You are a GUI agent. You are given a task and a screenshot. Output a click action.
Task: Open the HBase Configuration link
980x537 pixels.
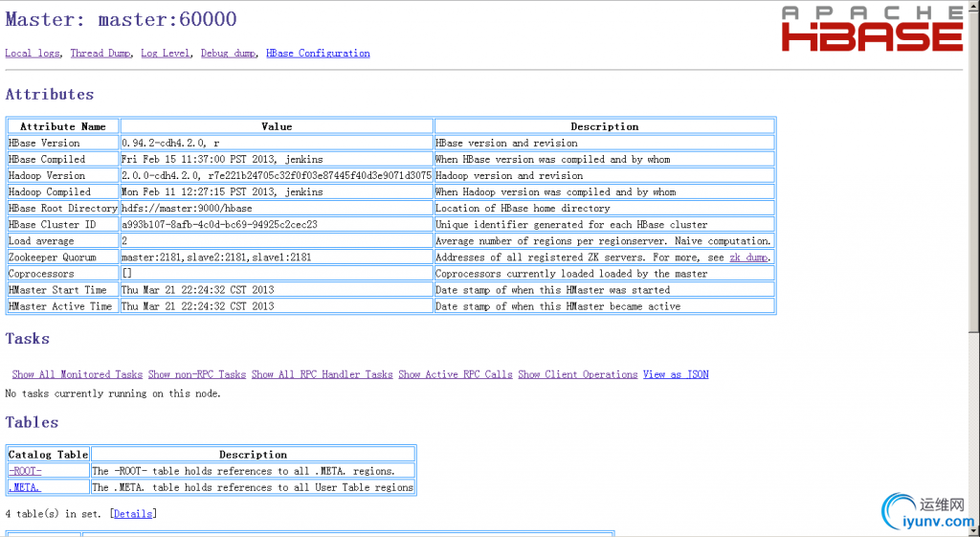click(x=318, y=54)
